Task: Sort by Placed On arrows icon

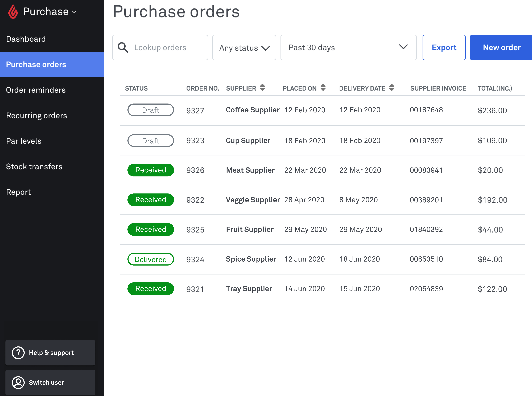Action: click(323, 88)
